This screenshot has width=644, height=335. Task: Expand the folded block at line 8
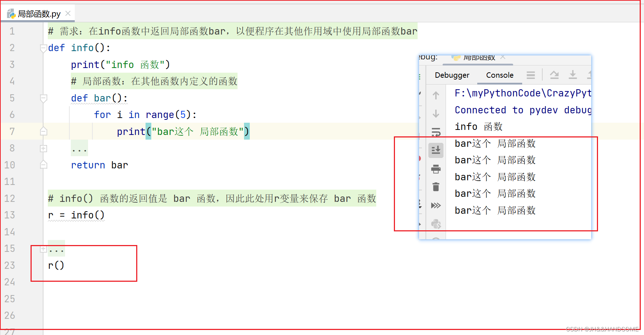pyautogui.click(x=43, y=148)
